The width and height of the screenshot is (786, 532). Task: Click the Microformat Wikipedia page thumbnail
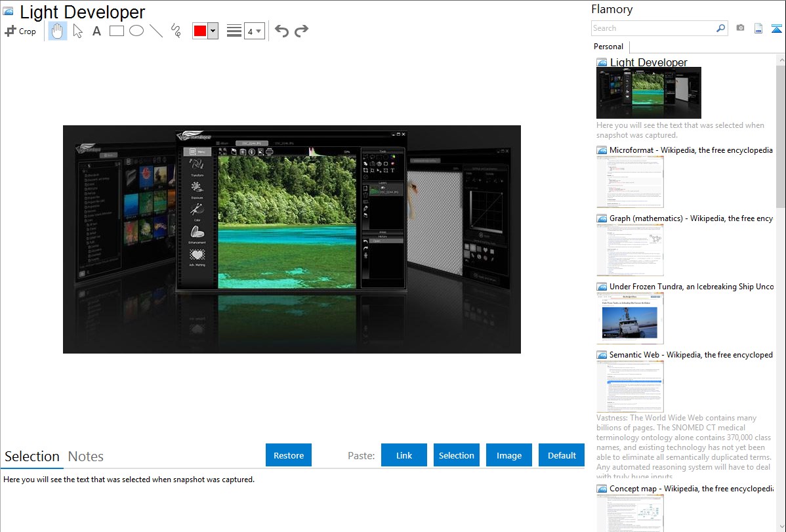(630, 182)
